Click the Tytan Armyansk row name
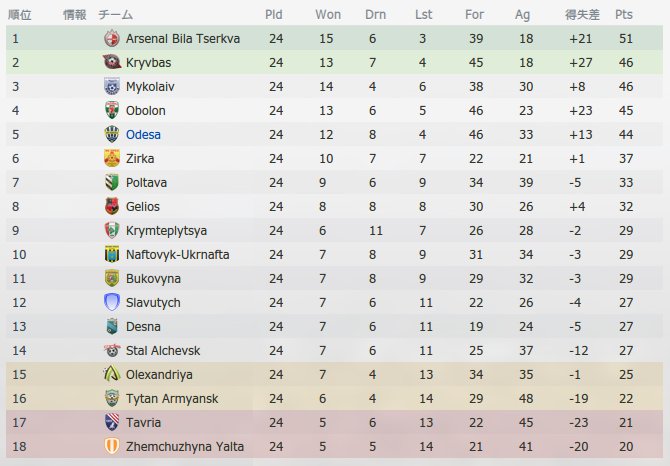This screenshot has height=466, width=670. 172,399
